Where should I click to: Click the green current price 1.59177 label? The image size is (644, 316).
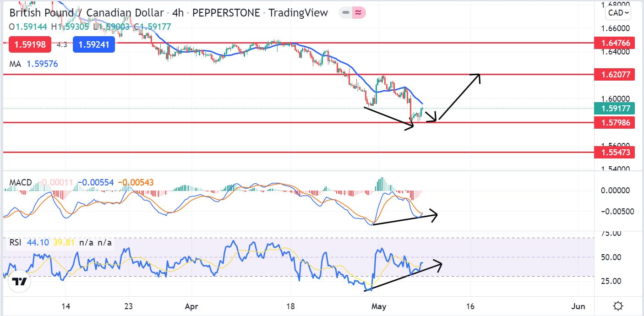coord(614,109)
